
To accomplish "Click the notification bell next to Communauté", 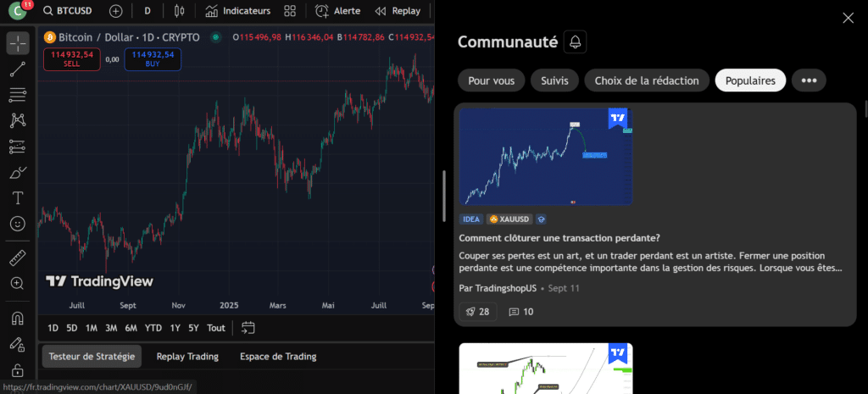I will [576, 42].
